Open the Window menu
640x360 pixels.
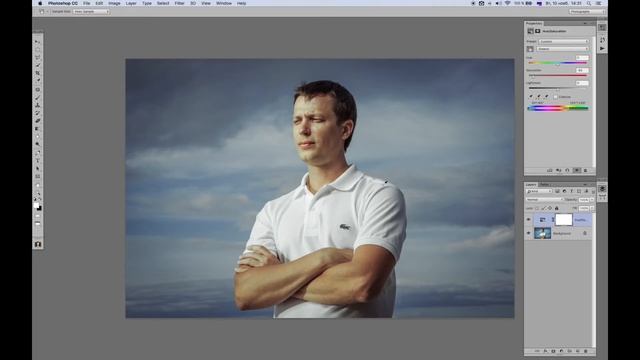click(224, 3)
